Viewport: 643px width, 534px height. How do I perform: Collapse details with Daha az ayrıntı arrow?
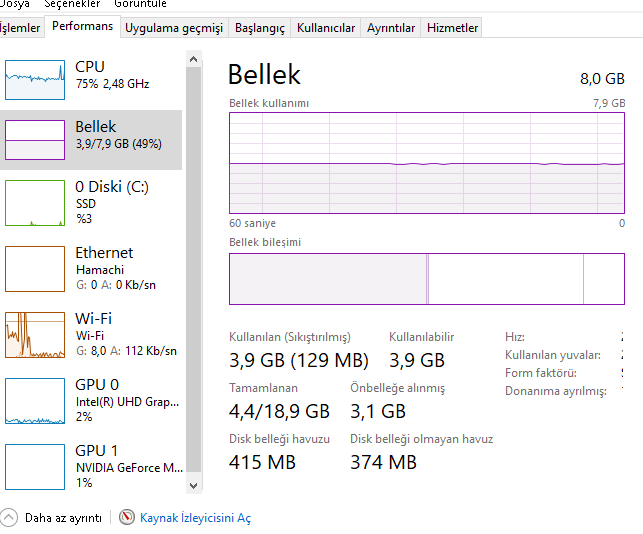tap(10, 517)
